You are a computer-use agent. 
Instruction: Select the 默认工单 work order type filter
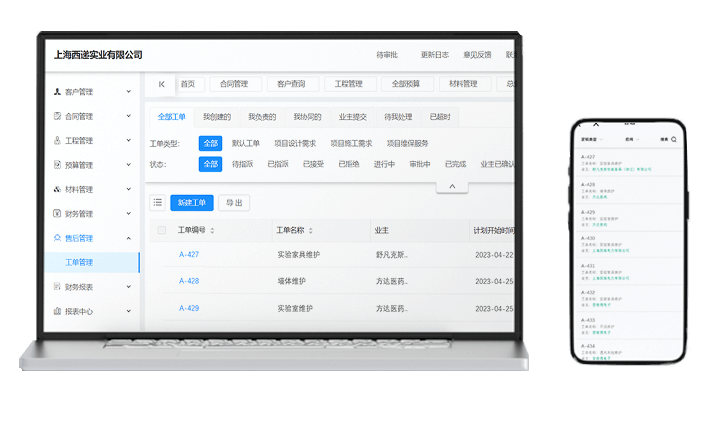coord(245,143)
